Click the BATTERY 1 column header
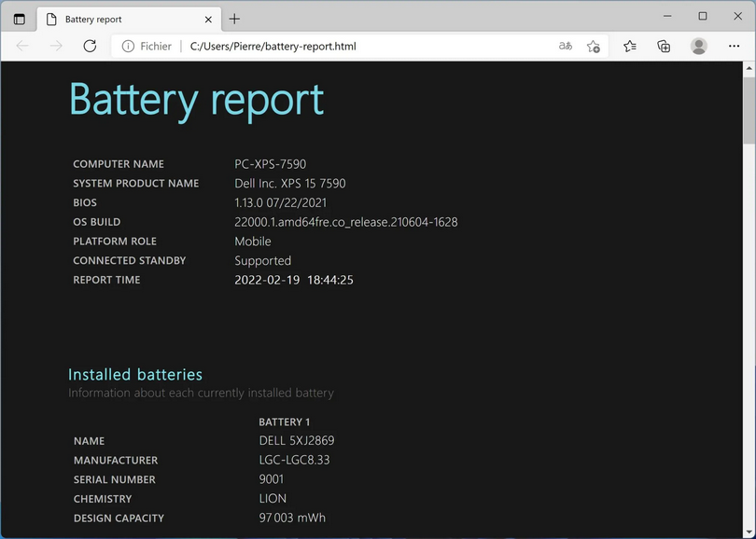This screenshot has width=756, height=539. tap(284, 422)
